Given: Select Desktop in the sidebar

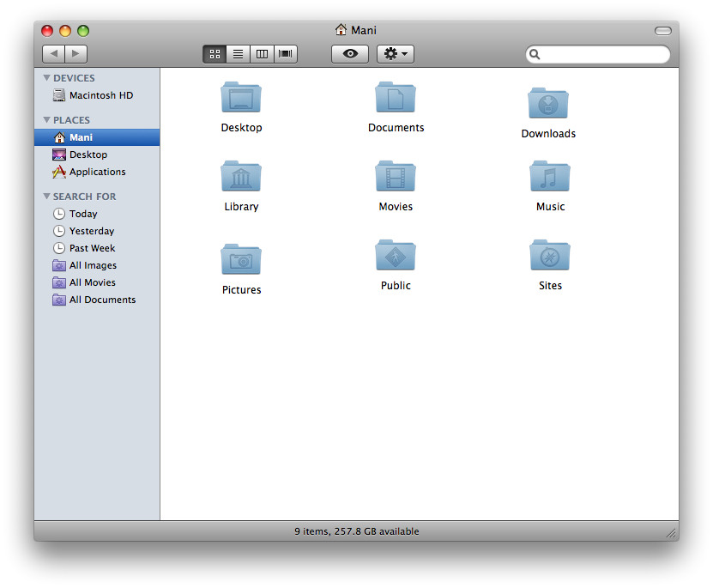Looking at the screenshot, I should click(97, 155).
